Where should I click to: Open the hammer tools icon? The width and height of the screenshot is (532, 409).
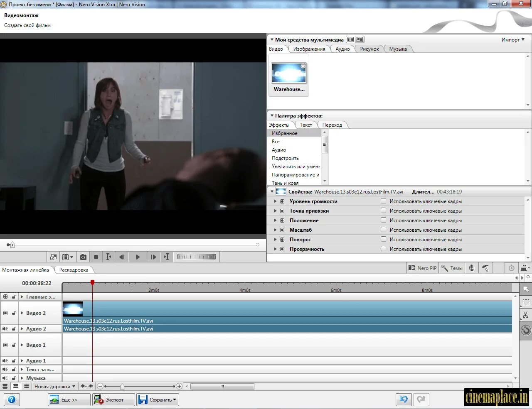pyautogui.click(x=485, y=268)
